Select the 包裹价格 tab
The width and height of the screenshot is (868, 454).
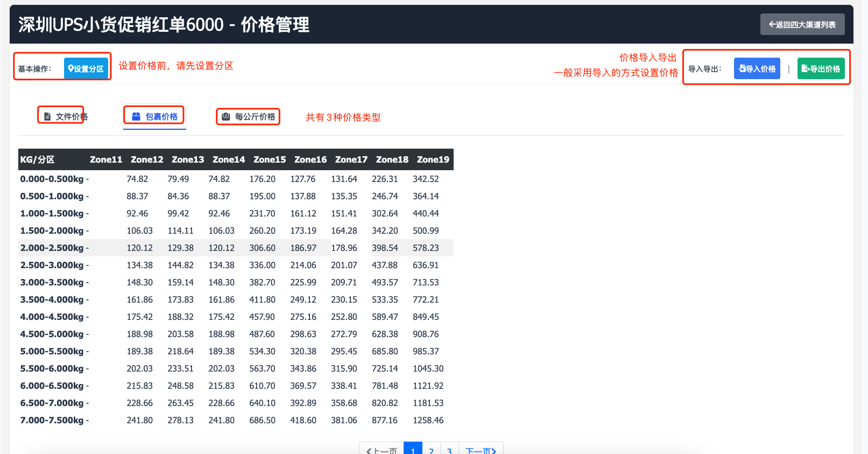coord(154,116)
